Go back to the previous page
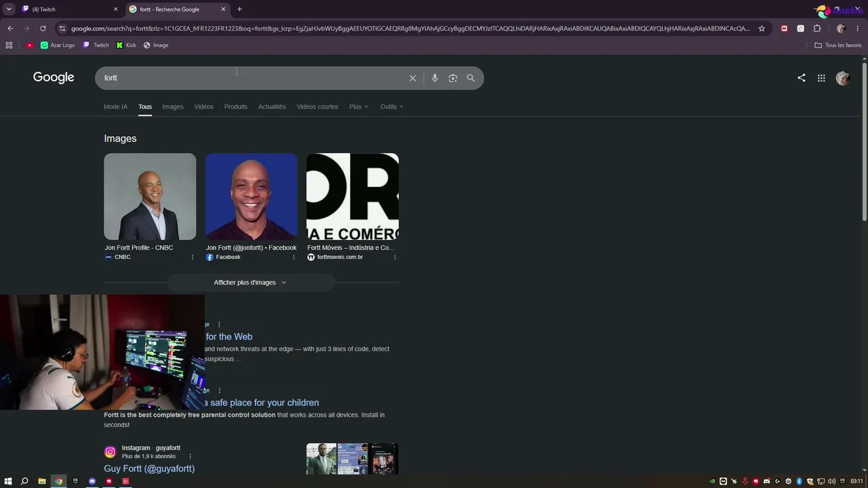The width and height of the screenshot is (868, 488). [x=10, y=28]
